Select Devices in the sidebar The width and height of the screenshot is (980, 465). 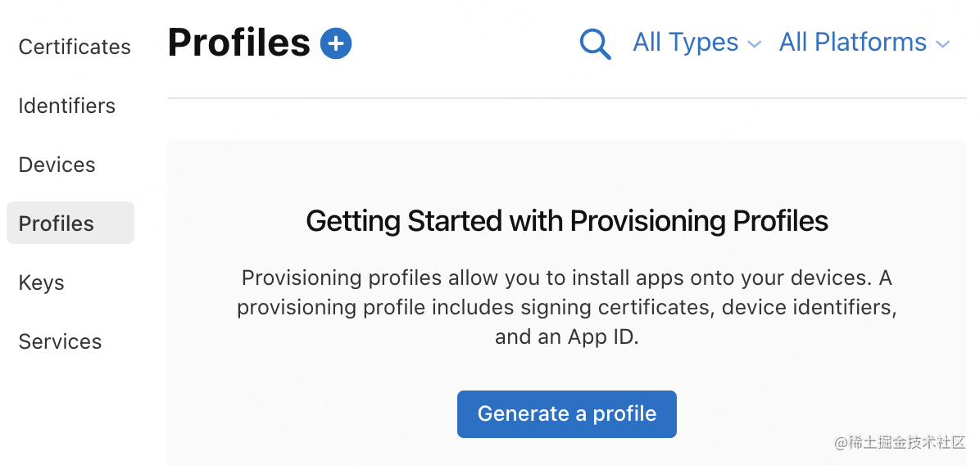pyautogui.click(x=57, y=165)
